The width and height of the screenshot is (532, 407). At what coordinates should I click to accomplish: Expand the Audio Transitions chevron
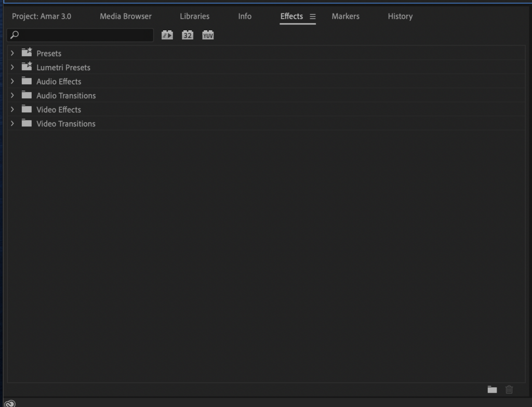click(12, 96)
